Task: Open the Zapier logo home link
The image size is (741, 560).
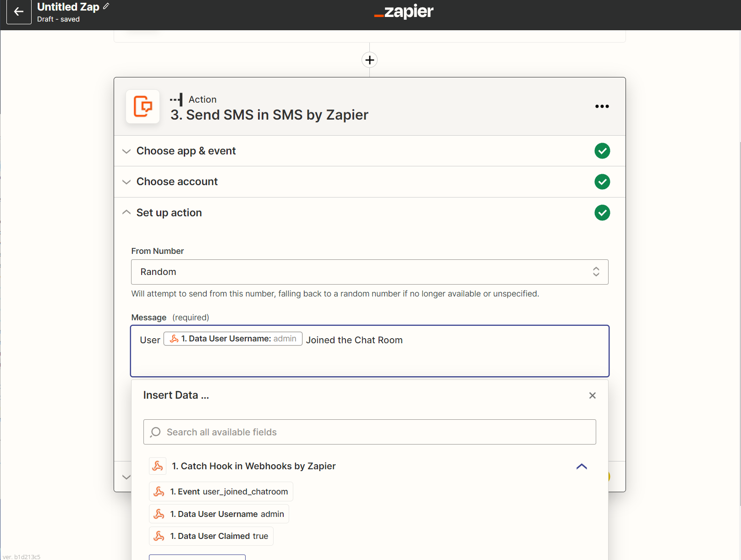Action: tap(404, 11)
